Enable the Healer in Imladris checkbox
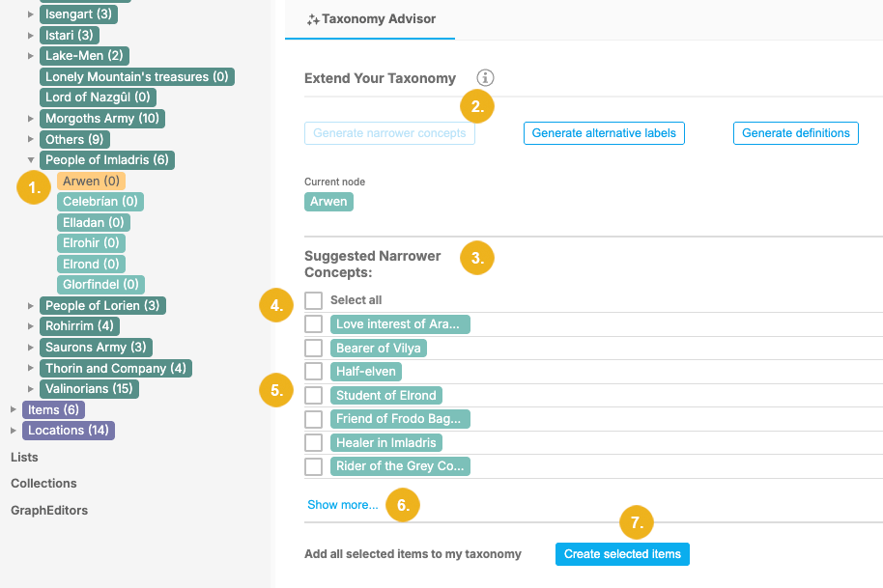 [x=314, y=442]
